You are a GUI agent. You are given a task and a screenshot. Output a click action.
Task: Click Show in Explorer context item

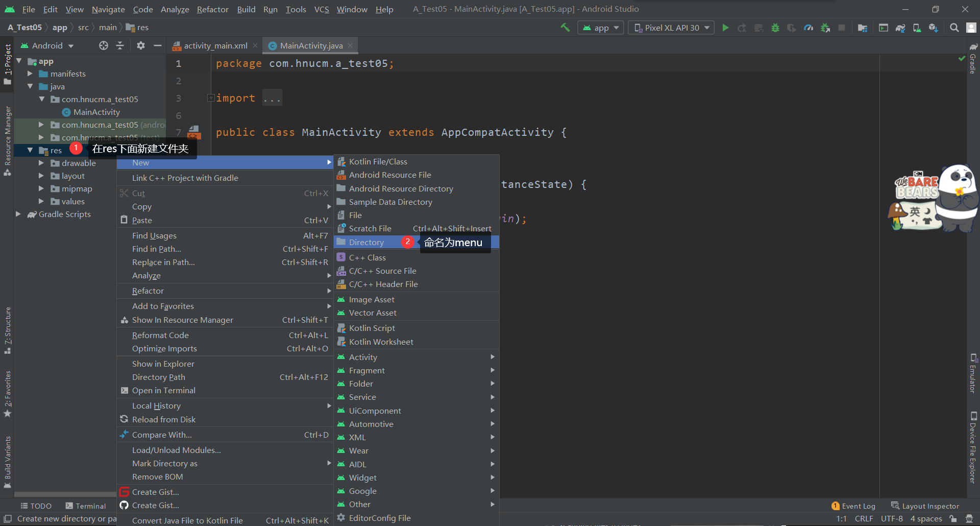click(225, 364)
